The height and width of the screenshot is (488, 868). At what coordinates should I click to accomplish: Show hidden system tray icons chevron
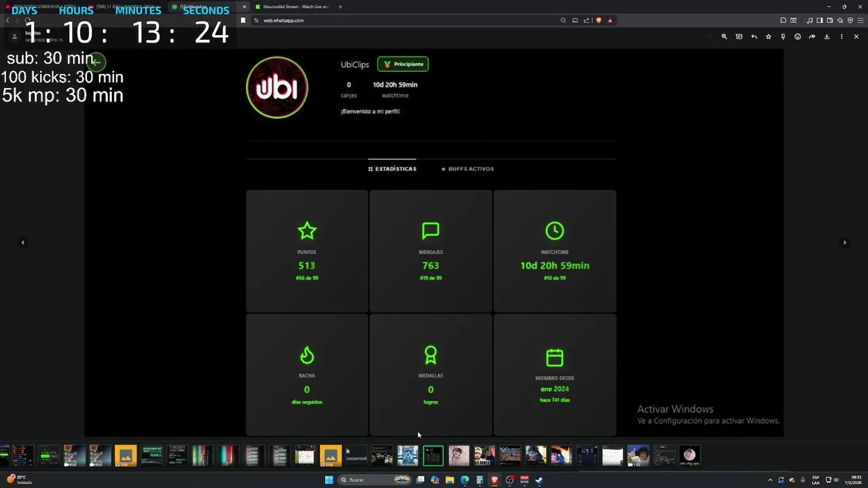[x=770, y=480]
